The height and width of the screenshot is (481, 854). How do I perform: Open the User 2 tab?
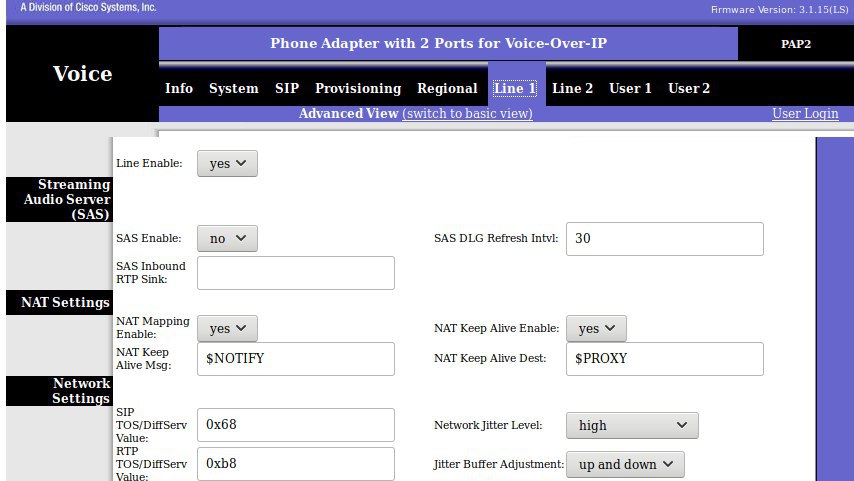coord(689,88)
